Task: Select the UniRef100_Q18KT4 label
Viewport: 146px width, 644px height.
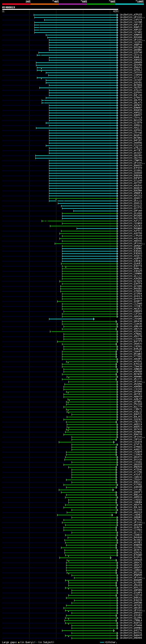Action: coord(131,527)
